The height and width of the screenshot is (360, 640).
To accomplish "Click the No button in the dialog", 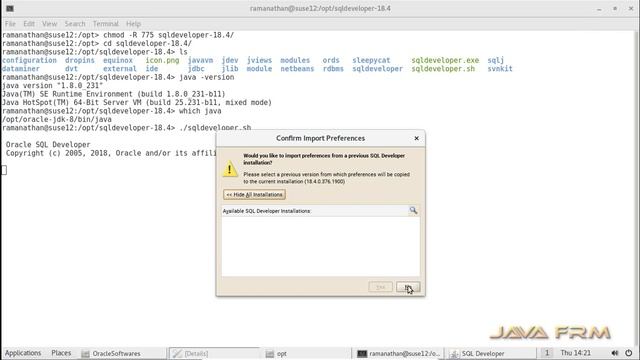I will 408,287.
